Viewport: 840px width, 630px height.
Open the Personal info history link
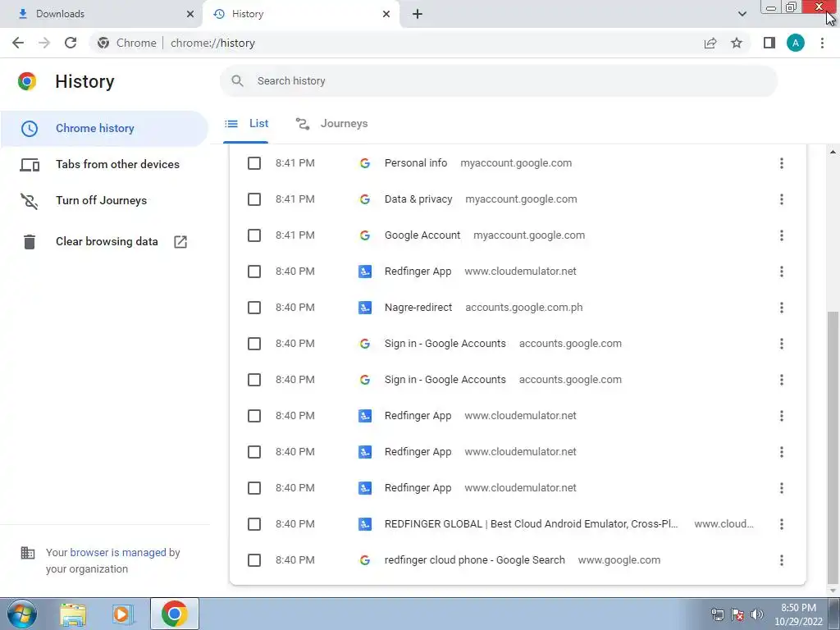pos(416,163)
